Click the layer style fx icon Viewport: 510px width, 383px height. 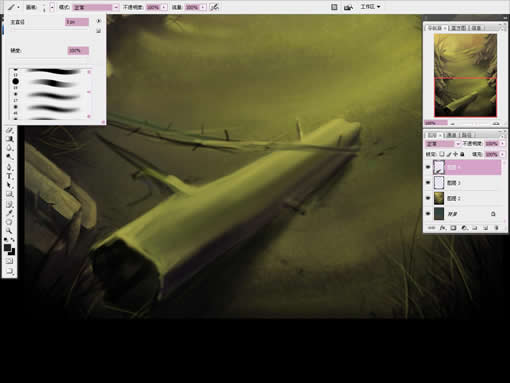point(442,228)
